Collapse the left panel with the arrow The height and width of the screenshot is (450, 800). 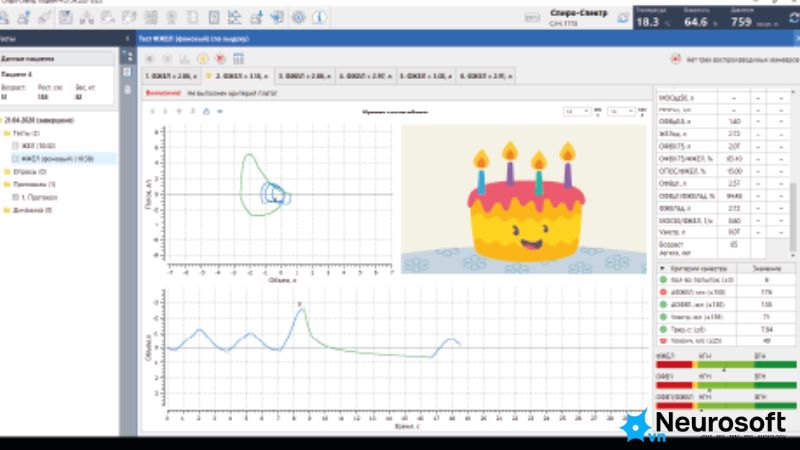coord(127,38)
